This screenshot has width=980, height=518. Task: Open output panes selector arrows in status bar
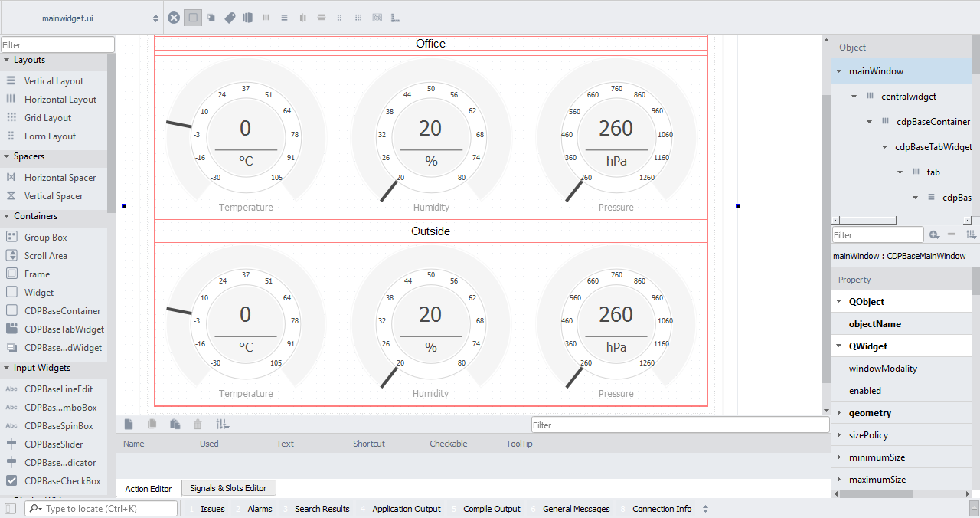pyautogui.click(x=705, y=509)
